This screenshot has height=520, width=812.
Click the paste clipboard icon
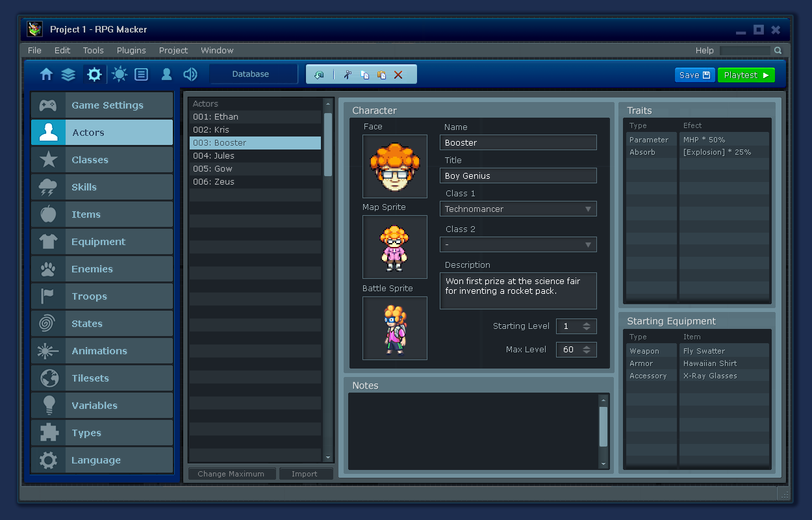(381, 75)
